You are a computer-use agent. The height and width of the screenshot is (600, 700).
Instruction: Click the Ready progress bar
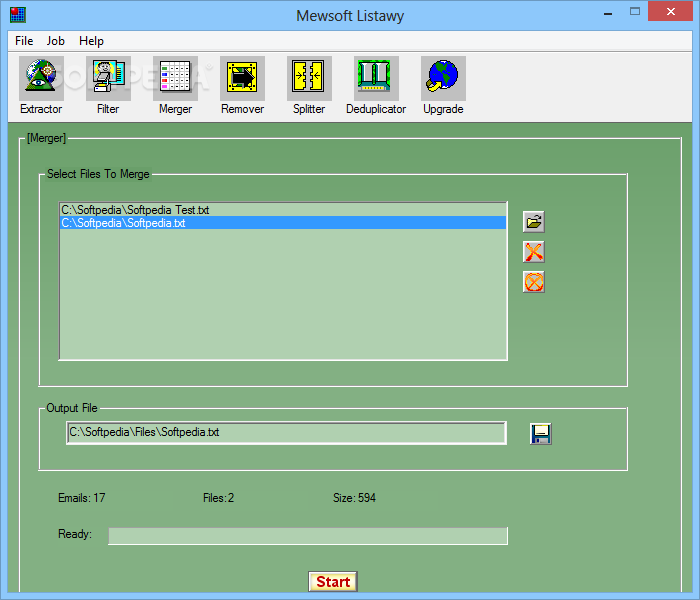(x=308, y=536)
